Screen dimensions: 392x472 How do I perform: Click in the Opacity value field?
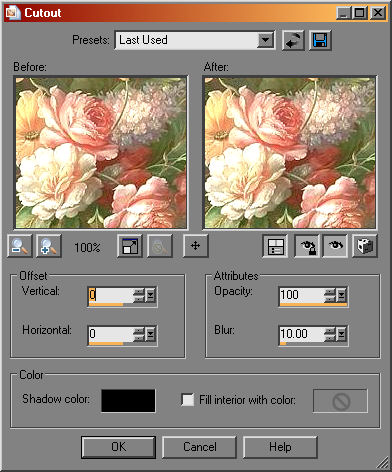pos(302,295)
